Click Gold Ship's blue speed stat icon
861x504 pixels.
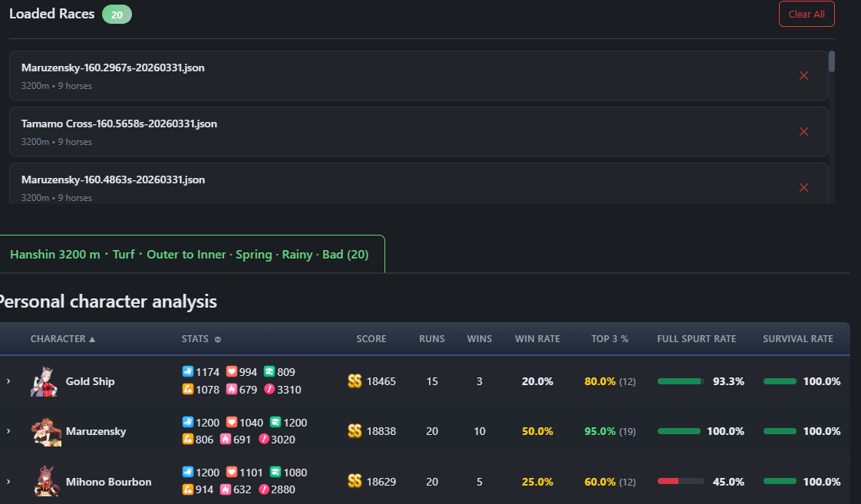(x=188, y=372)
